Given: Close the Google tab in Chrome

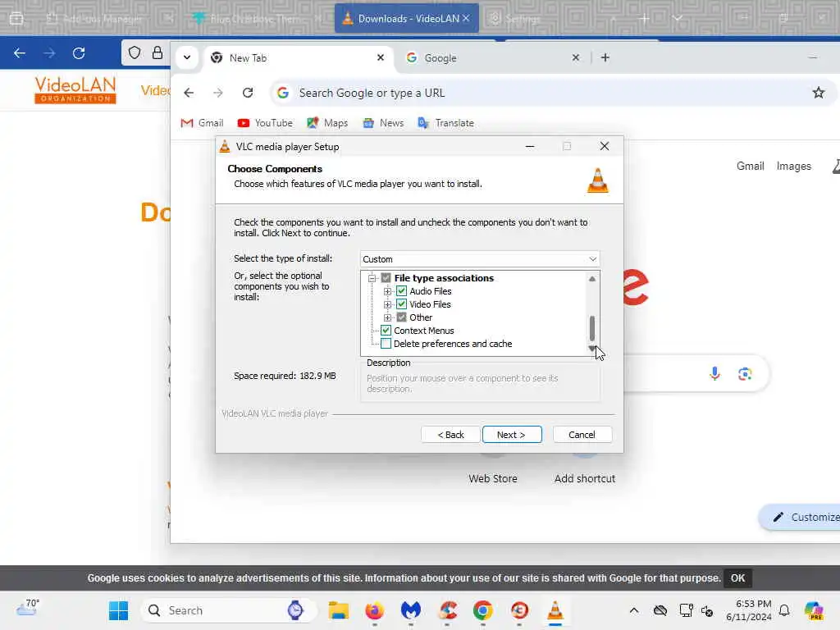Looking at the screenshot, I should tap(575, 57).
